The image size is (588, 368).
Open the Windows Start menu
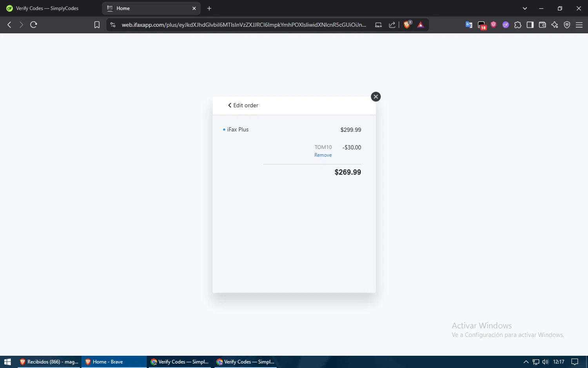click(7, 362)
